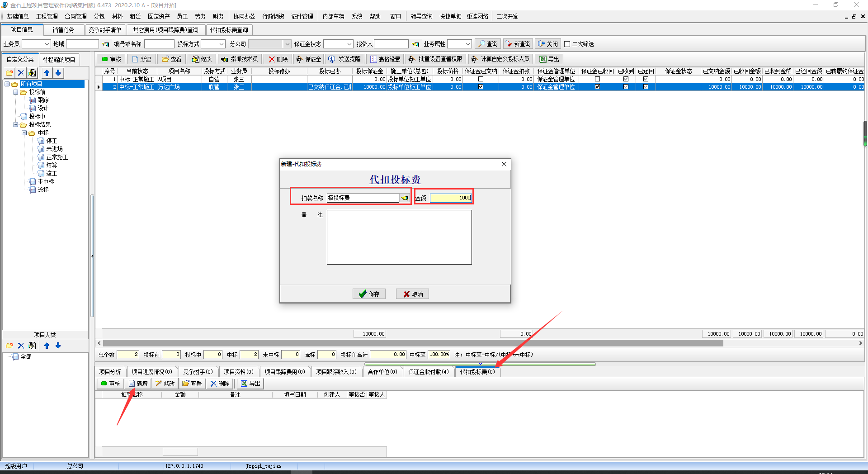Click the 发送提醒 toolbar button

click(x=344, y=59)
